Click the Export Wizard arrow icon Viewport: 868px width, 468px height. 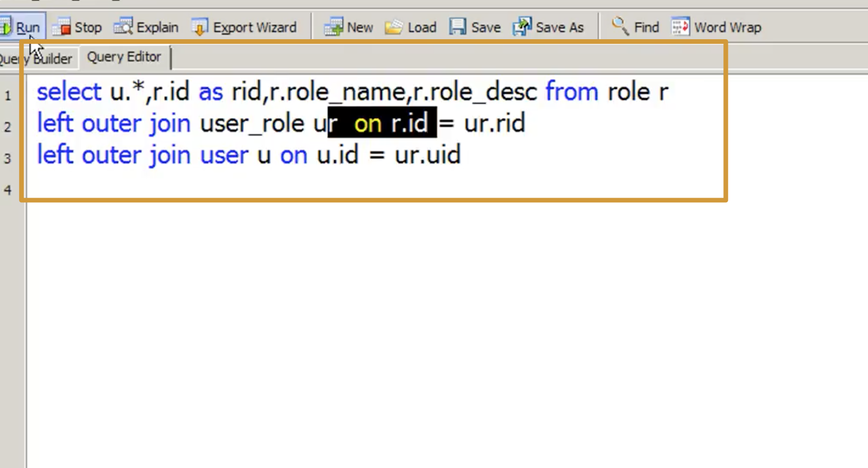200,27
